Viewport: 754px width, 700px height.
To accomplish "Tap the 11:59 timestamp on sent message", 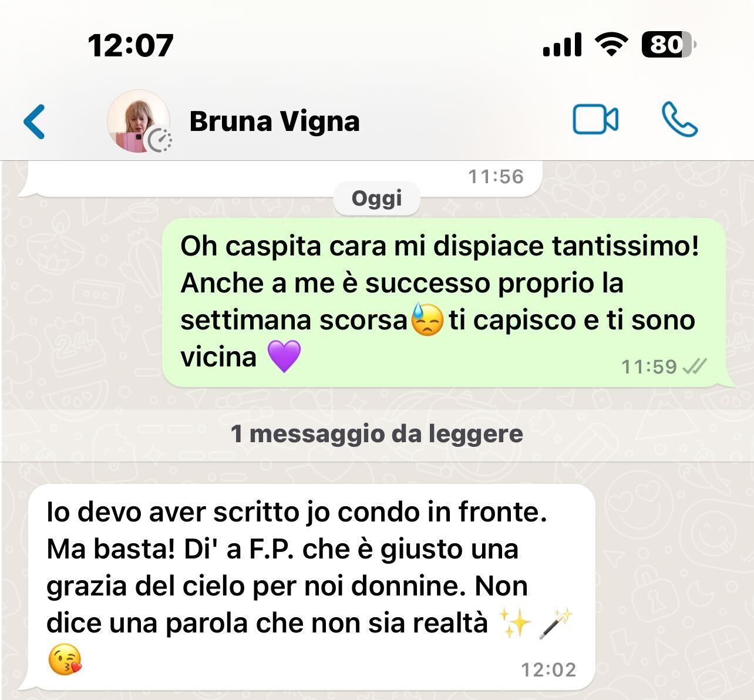I will click(649, 367).
